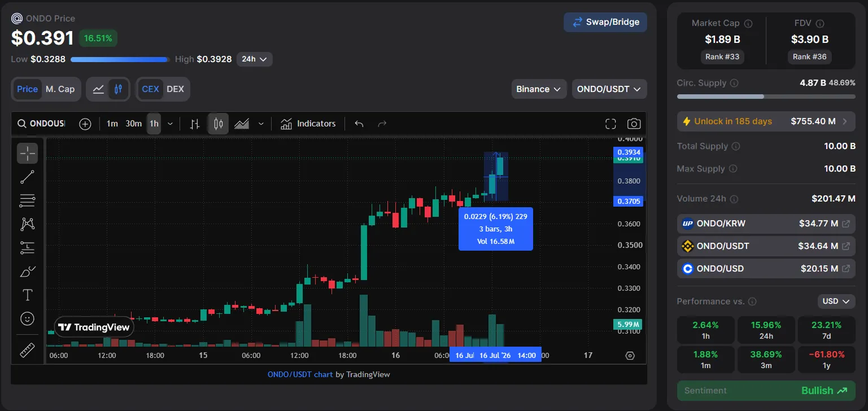Take a chart snapshot with camera icon
The width and height of the screenshot is (868, 411).
[634, 124]
